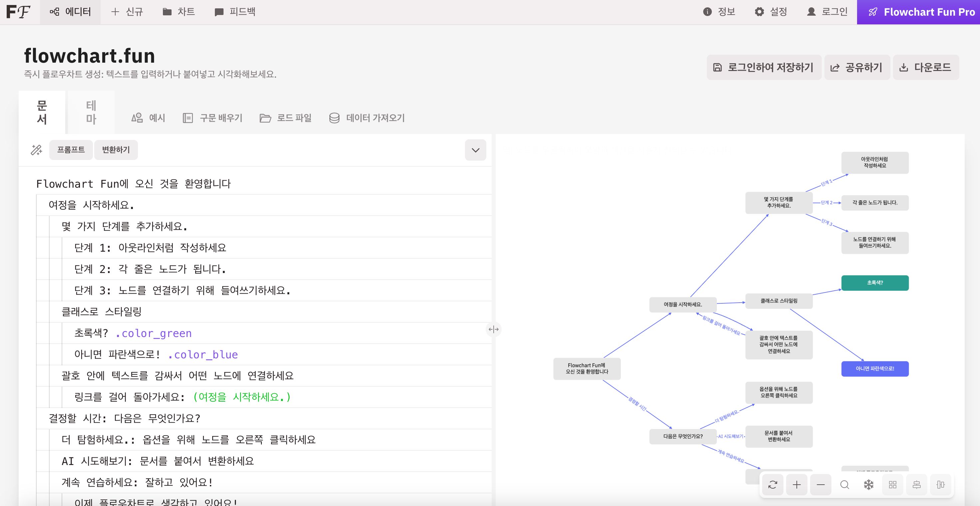Select the 프롬프트 mode toggle
The width and height of the screenshot is (980, 506).
tap(71, 150)
